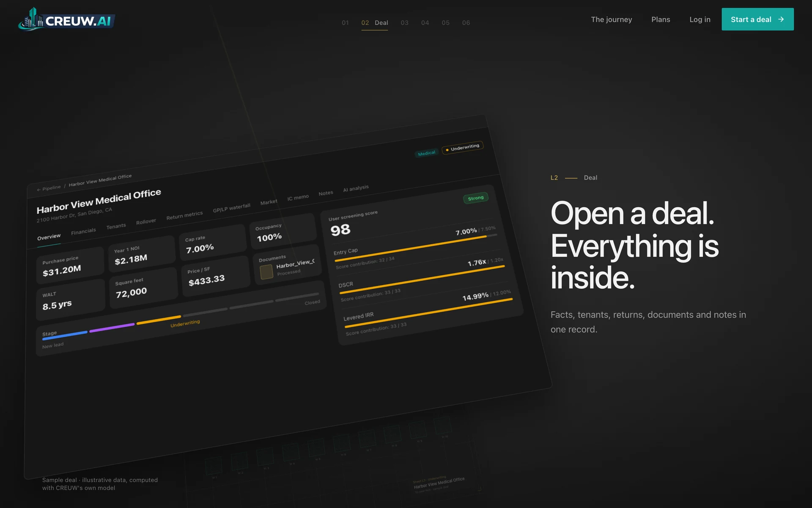Click the CREUW.AI logo
This screenshot has height=508, width=812.
pos(66,19)
